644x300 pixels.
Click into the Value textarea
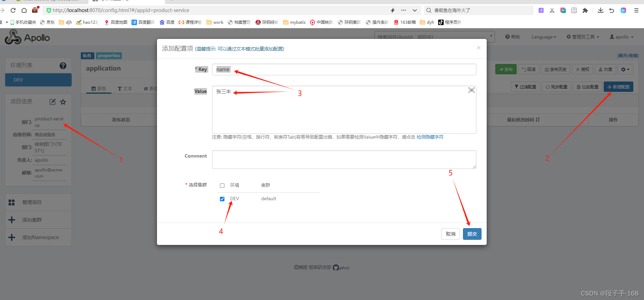344,110
